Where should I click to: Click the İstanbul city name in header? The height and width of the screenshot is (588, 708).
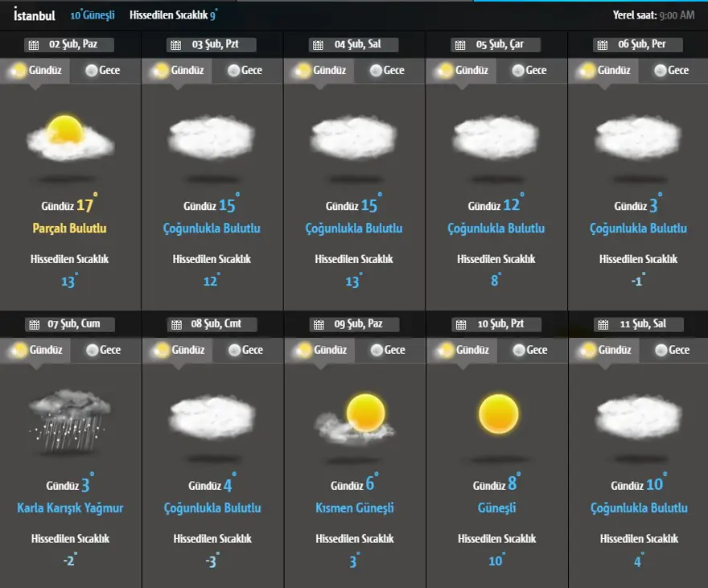pyautogui.click(x=35, y=15)
